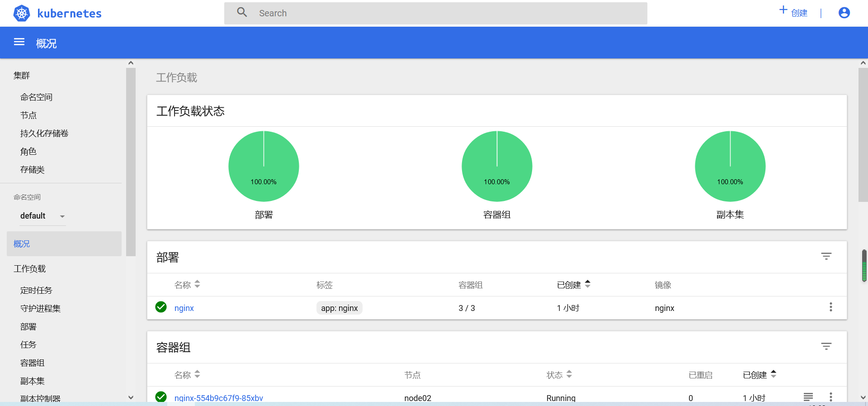
Task: Open 节点 in the sidebar
Action: click(x=28, y=115)
